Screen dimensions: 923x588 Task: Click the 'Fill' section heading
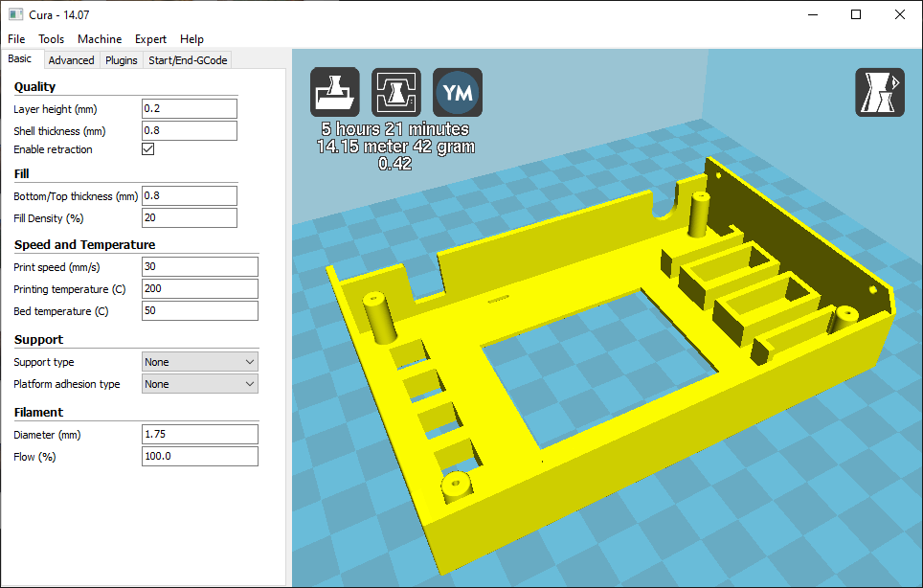click(22, 173)
